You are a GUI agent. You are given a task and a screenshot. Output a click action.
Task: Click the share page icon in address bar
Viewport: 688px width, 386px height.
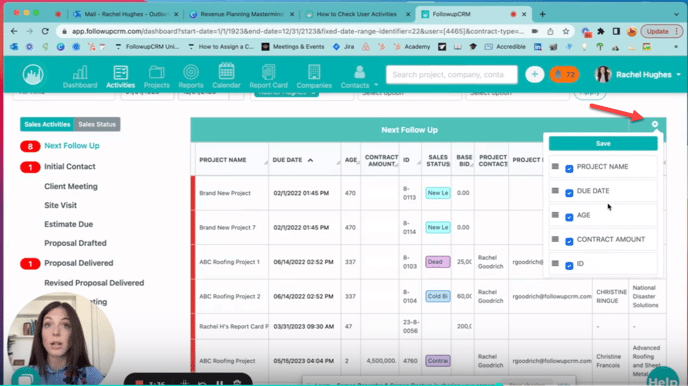[x=550, y=31]
